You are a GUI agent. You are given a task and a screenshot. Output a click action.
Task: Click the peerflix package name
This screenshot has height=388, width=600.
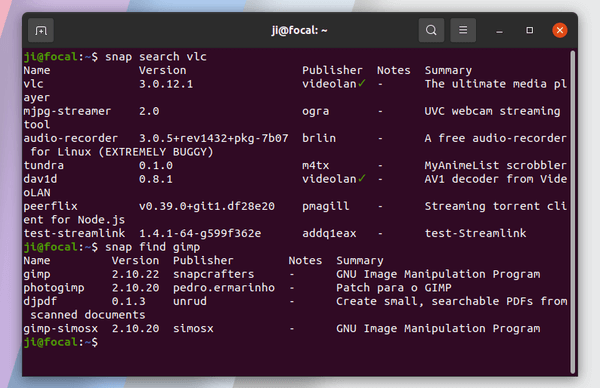coord(51,207)
